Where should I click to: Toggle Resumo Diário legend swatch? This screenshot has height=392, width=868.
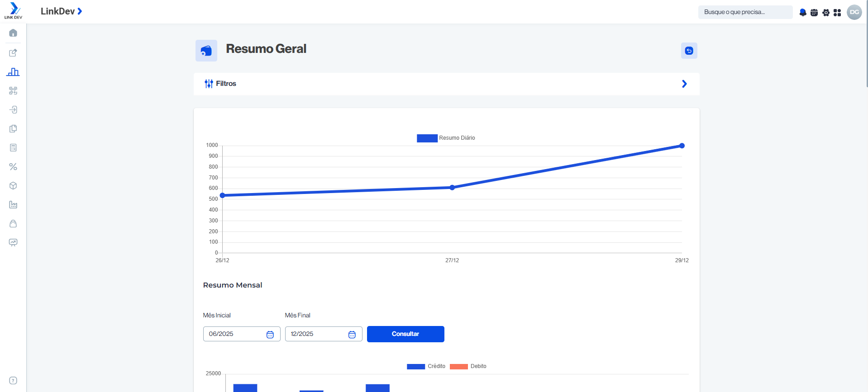pos(427,138)
